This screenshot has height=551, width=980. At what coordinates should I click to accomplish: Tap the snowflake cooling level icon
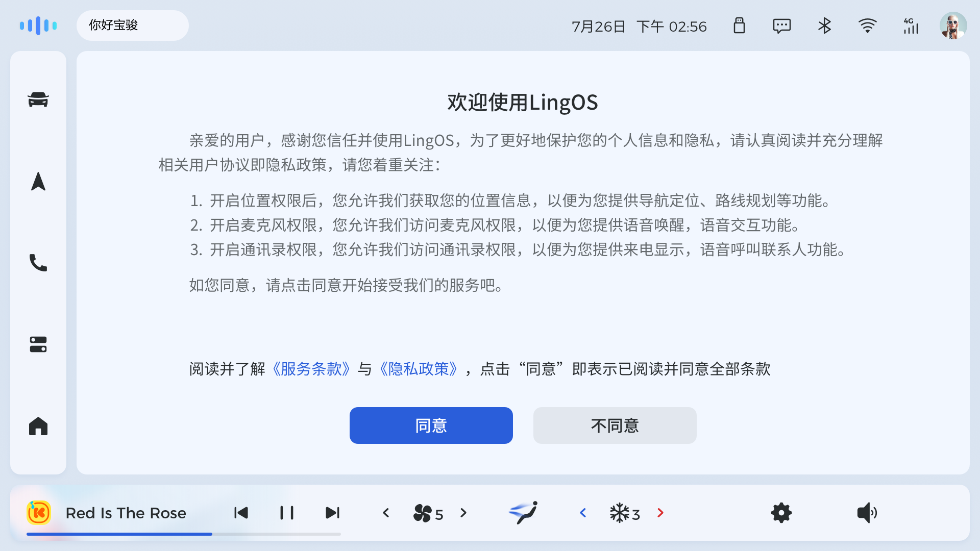pyautogui.click(x=625, y=513)
